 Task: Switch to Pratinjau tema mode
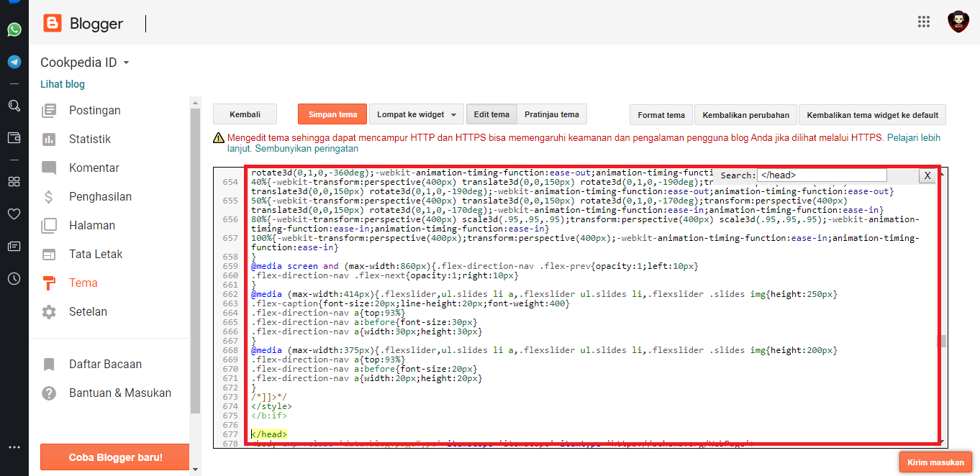coord(551,114)
